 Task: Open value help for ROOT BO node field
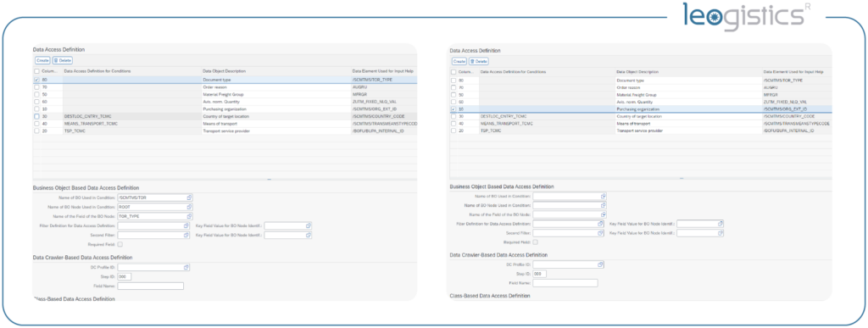189,207
